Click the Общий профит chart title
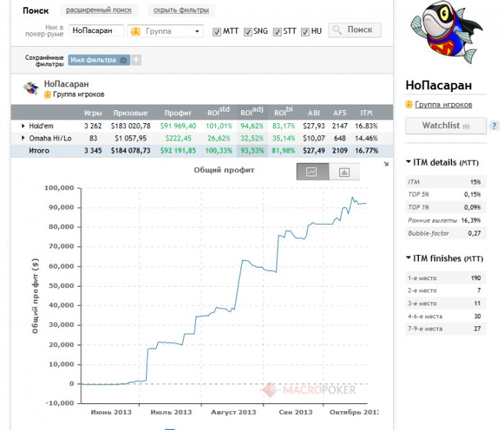Image resolution: width=504 pixels, height=430 pixels. tap(224, 170)
